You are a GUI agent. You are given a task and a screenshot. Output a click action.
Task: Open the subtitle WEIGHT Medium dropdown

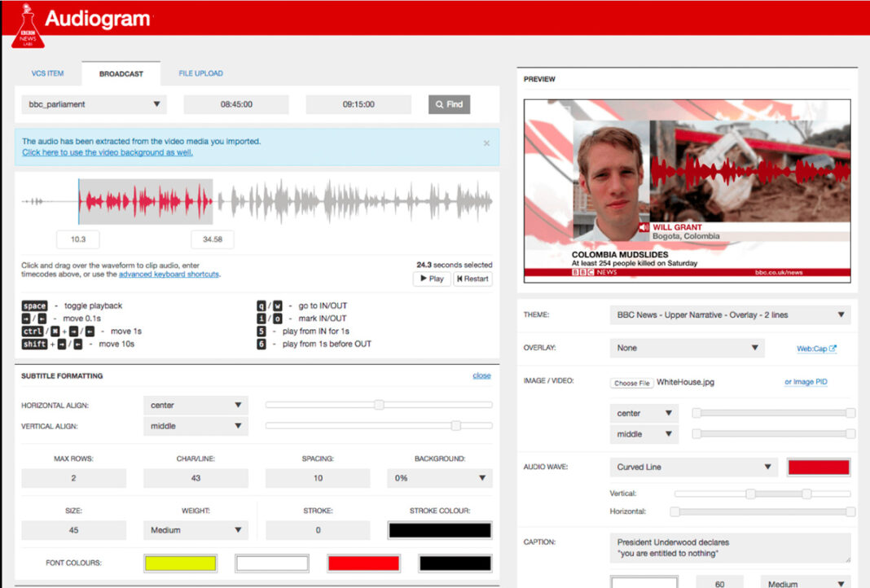point(196,530)
